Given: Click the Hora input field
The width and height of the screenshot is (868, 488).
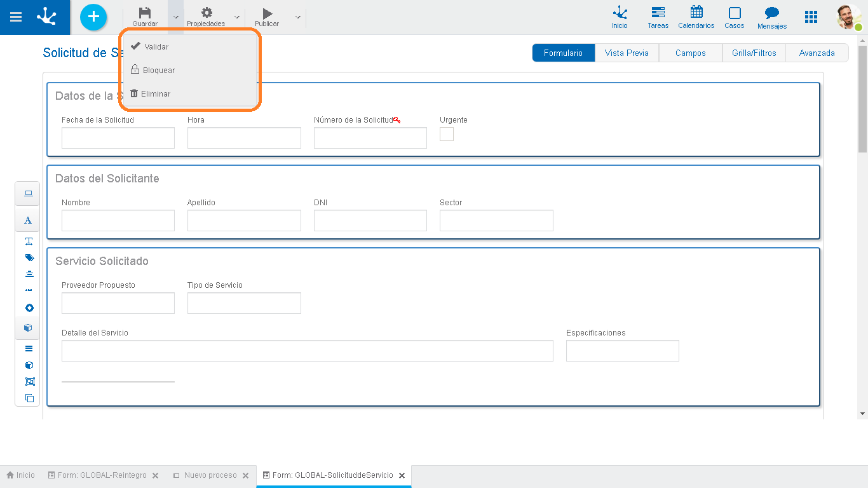Looking at the screenshot, I should coord(244,138).
